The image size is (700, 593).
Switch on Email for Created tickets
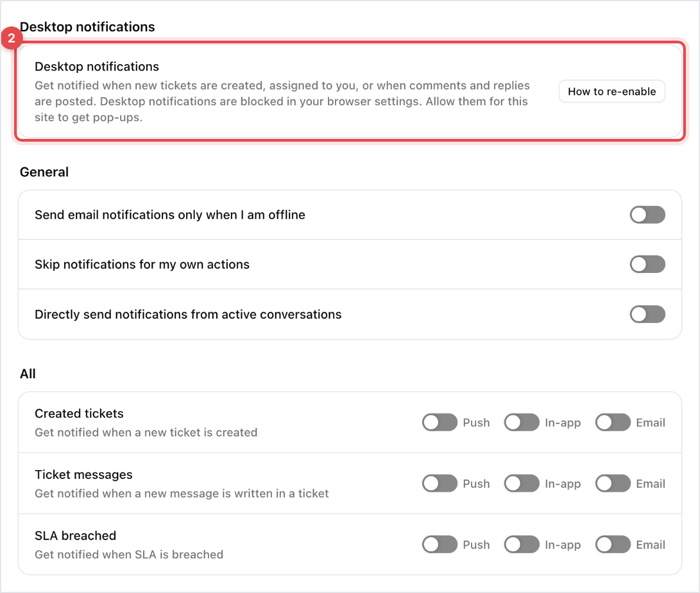pyautogui.click(x=613, y=422)
